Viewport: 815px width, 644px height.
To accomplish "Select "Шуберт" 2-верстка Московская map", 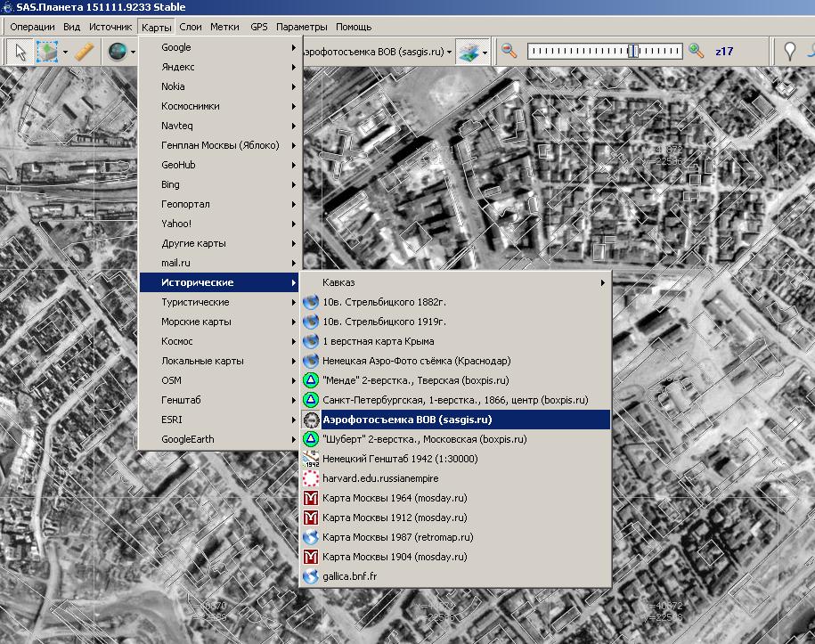I will coord(455,439).
